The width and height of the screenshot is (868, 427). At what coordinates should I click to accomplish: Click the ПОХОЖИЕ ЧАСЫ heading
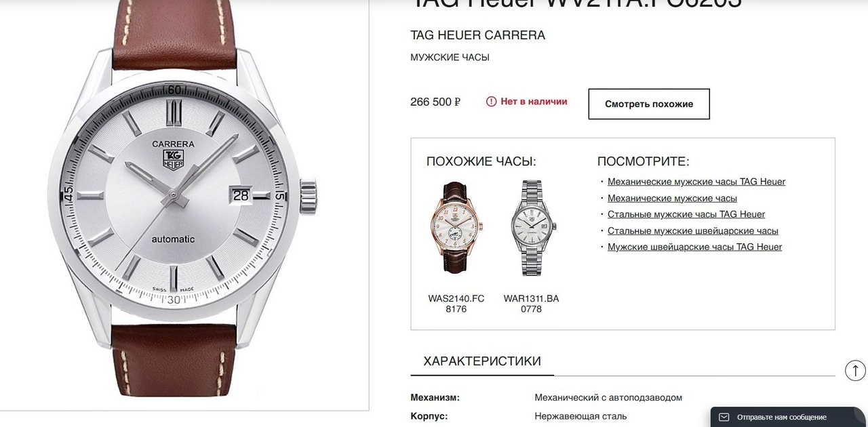(x=481, y=161)
